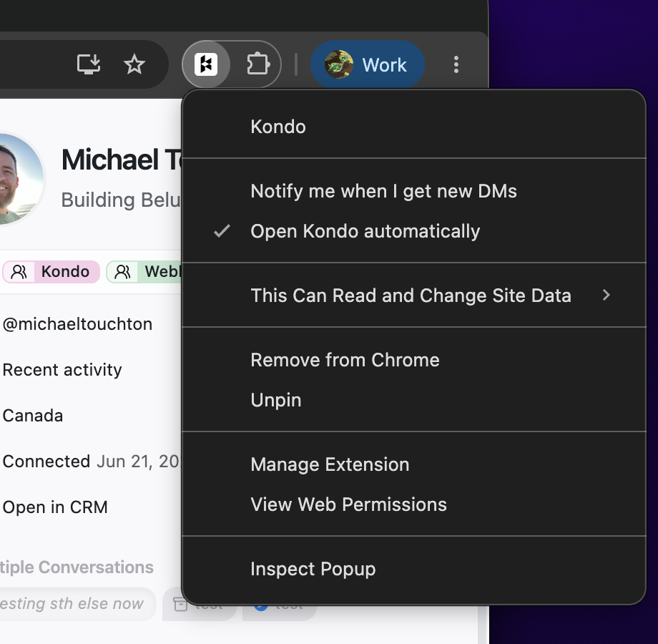Enable Notify me when I get new DMs
The height and width of the screenshot is (644, 658).
414,191
